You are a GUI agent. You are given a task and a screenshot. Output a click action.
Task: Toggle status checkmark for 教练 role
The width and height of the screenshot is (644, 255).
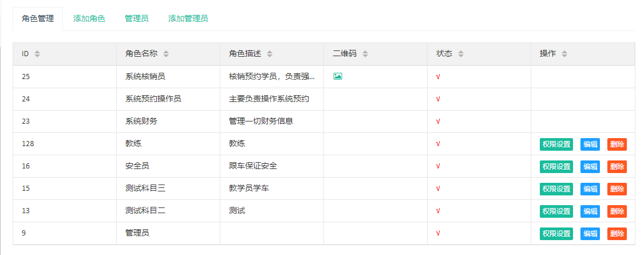[x=438, y=144]
